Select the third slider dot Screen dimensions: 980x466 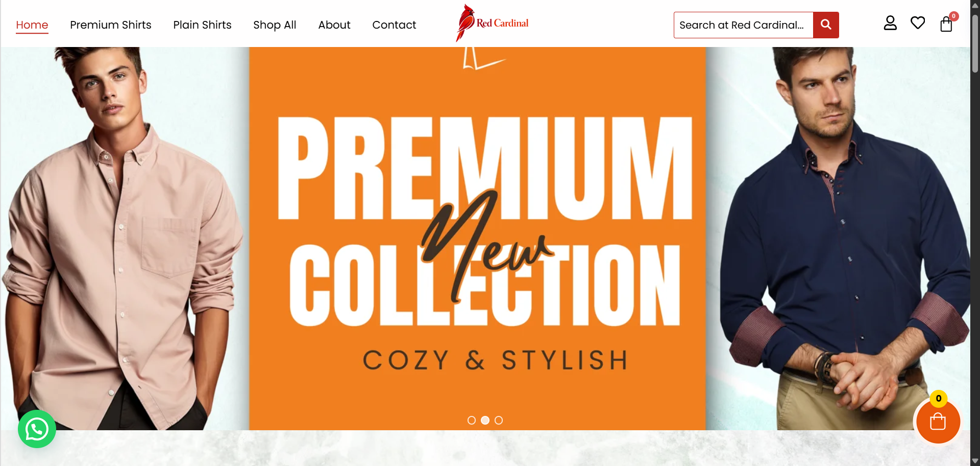tap(499, 420)
